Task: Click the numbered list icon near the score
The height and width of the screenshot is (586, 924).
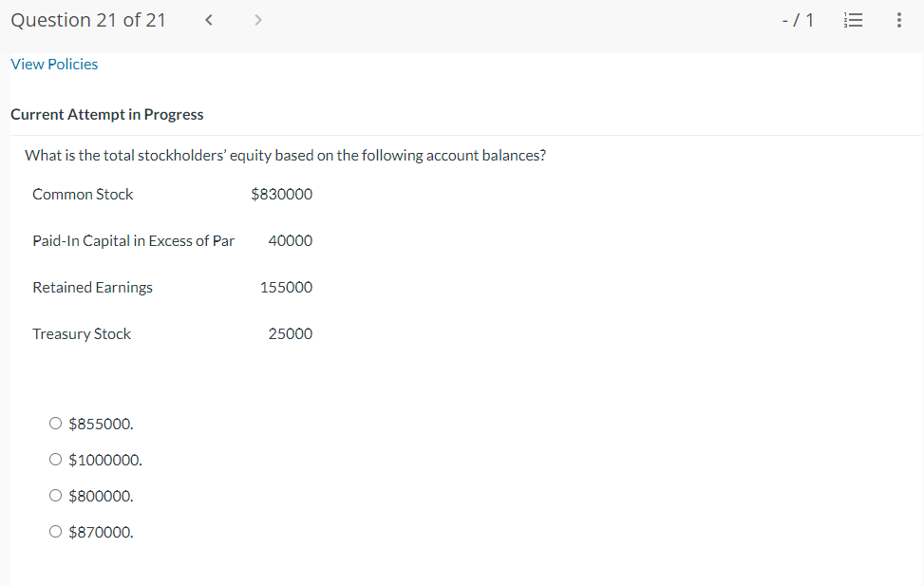Action: [853, 19]
